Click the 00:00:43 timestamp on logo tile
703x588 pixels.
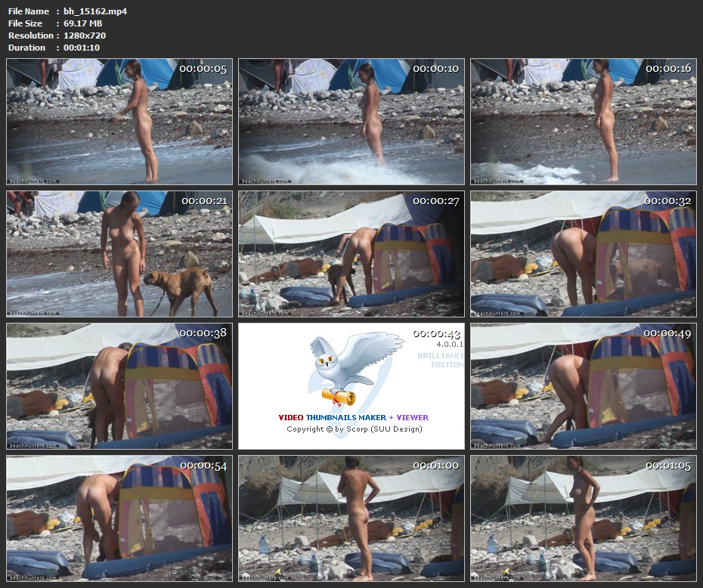(x=438, y=334)
